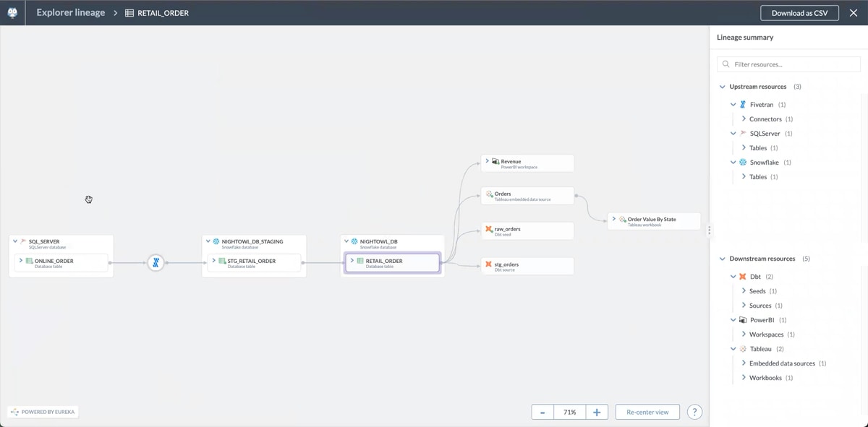Screen dimensions: 868x427
Task: Collapse the Snowflake group in summary
Action: pos(733,163)
